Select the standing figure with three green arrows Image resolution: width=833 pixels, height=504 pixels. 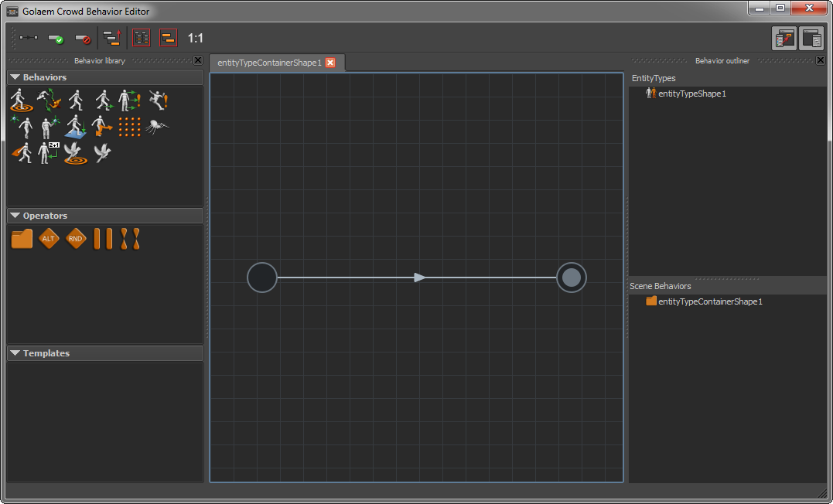point(130,100)
